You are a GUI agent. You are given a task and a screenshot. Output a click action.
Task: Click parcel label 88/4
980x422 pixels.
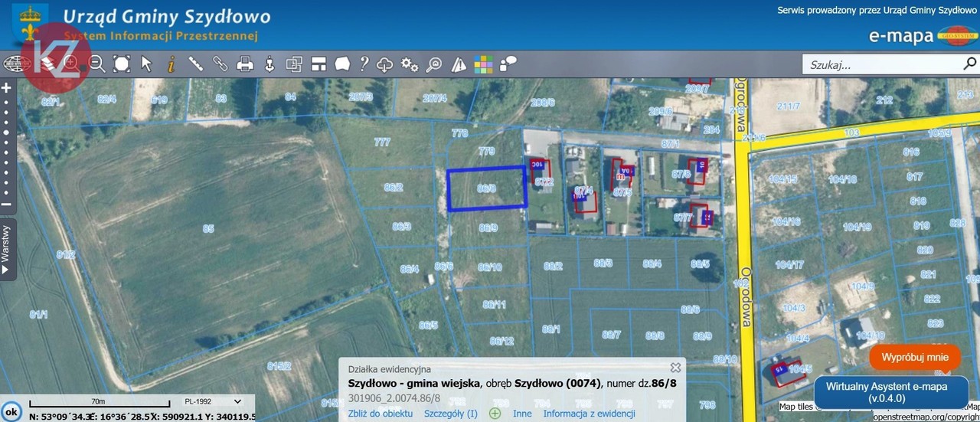pyautogui.click(x=652, y=263)
